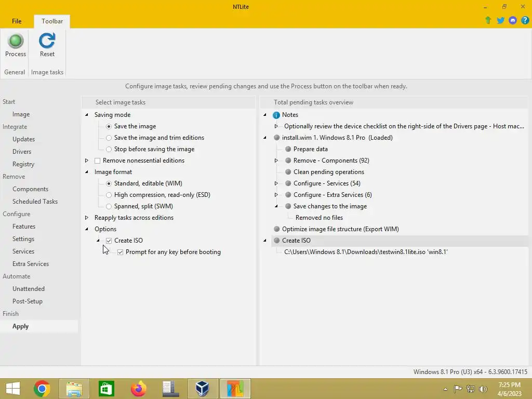Open Windows Start button on taskbar
The height and width of the screenshot is (399, 532).
pos(13,389)
